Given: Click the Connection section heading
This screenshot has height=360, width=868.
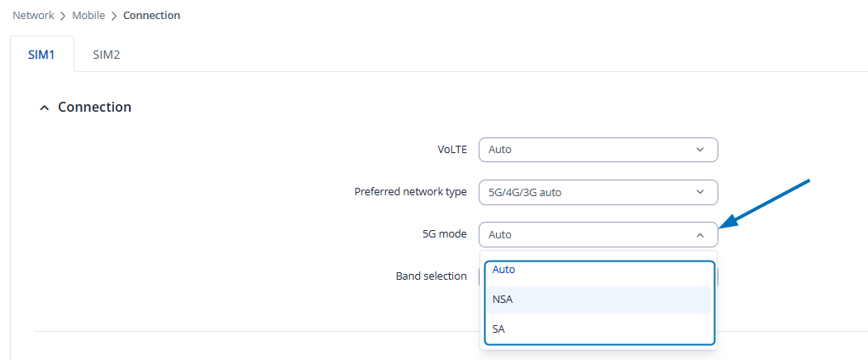Looking at the screenshot, I should click(94, 108).
